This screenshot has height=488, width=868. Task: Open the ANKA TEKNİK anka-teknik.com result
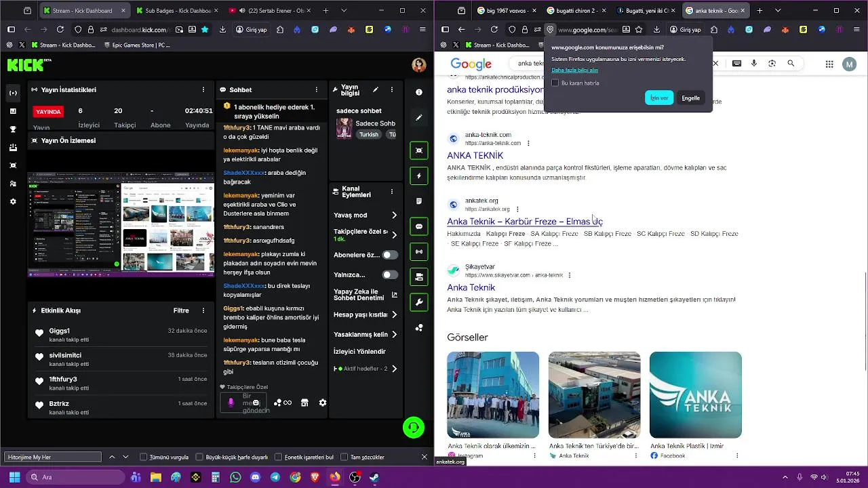tap(475, 155)
